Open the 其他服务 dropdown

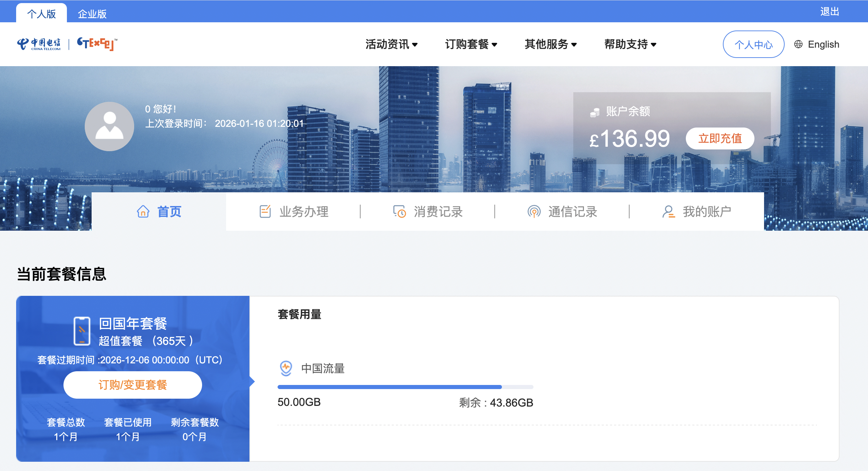click(551, 44)
